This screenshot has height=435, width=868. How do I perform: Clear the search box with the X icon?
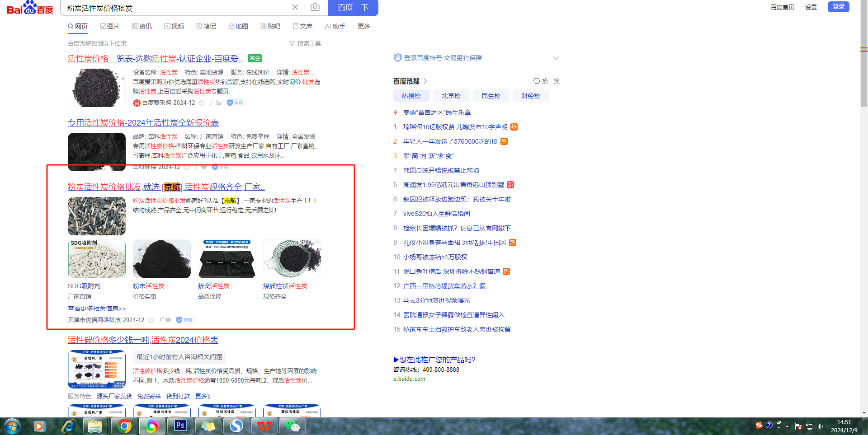pyautogui.click(x=295, y=7)
